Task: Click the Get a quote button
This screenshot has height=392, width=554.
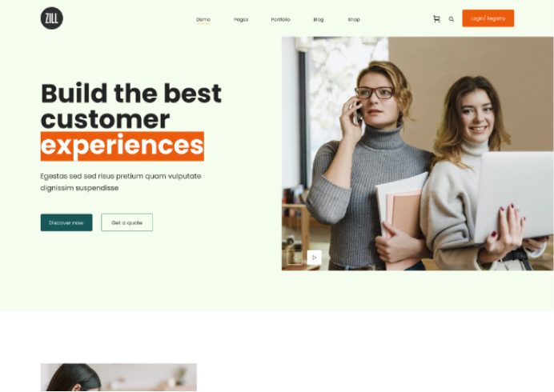Action: coord(126,222)
